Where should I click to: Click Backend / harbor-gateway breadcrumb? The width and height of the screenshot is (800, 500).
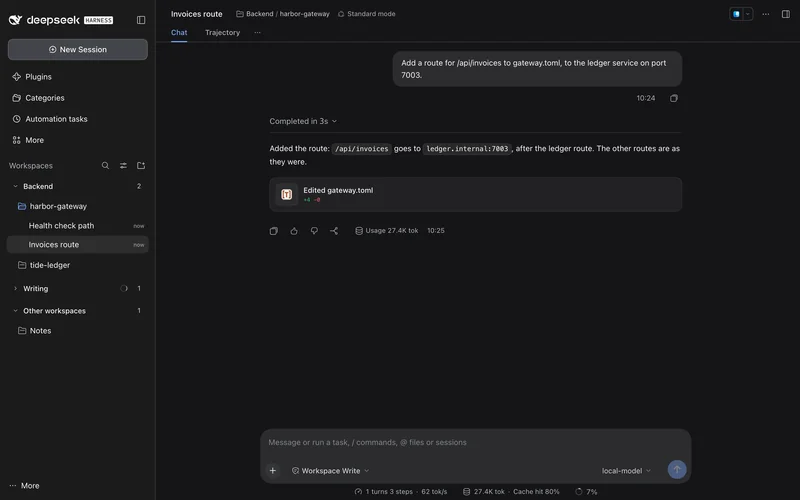tap(283, 14)
